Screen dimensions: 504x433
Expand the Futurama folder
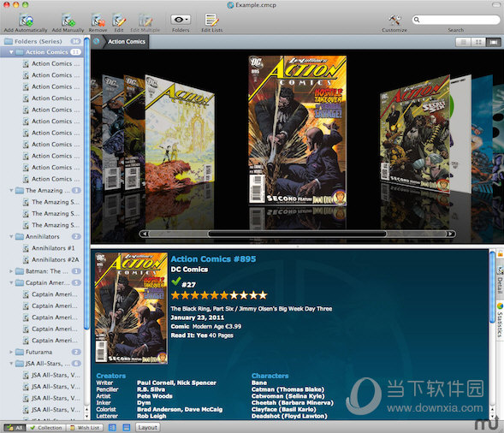[x=11, y=352]
